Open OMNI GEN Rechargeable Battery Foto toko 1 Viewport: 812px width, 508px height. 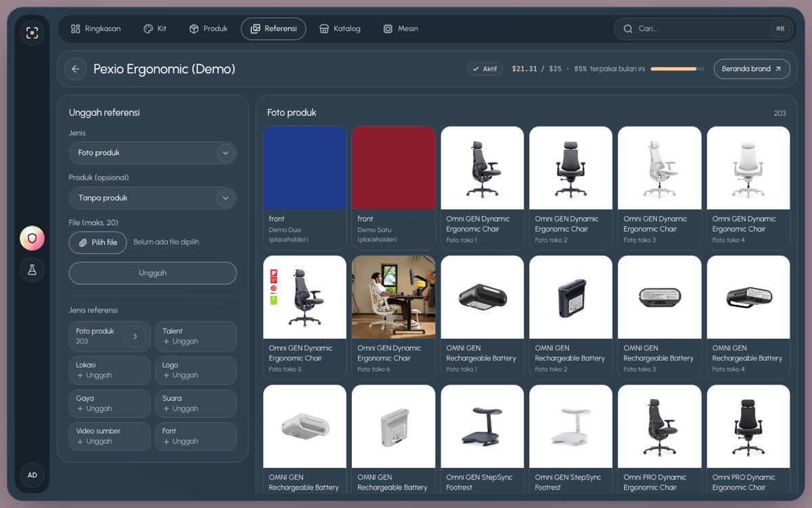pyautogui.click(x=482, y=317)
